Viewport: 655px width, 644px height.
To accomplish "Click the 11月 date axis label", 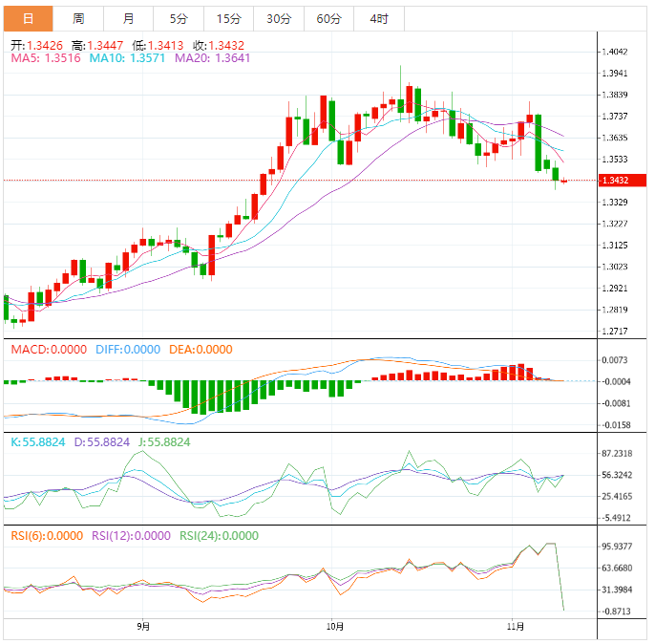I will point(516,627).
